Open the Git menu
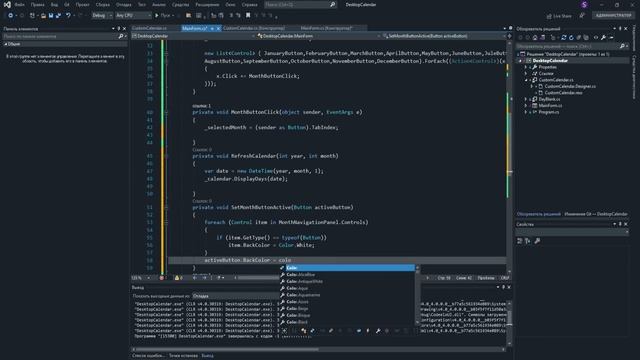Viewport: 640px width, 360px height. (67, 5)
